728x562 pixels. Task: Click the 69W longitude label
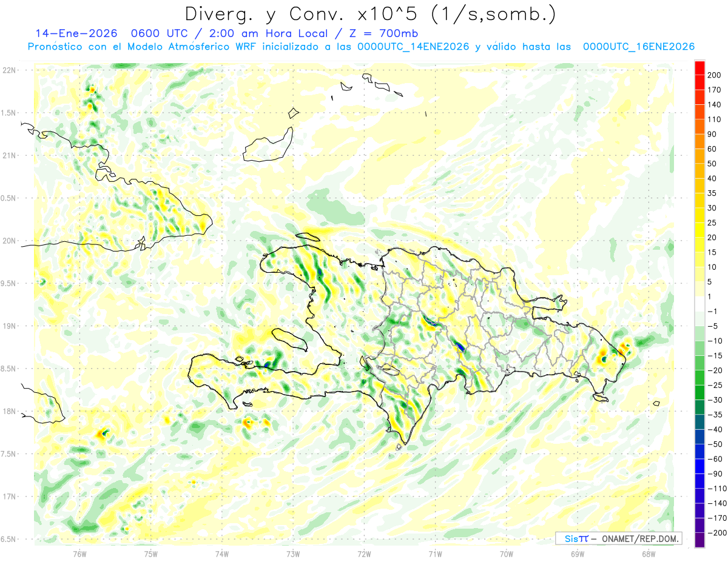[x=578, y=554]
